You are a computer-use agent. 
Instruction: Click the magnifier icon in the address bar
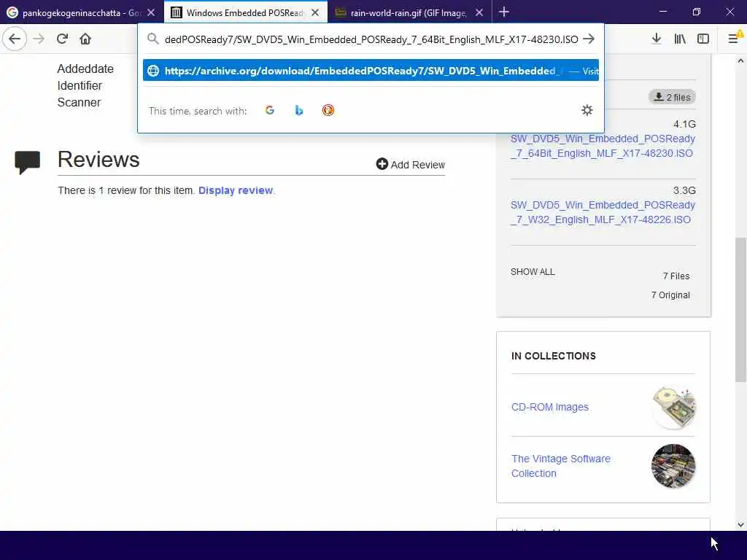(x=152, y=39)
